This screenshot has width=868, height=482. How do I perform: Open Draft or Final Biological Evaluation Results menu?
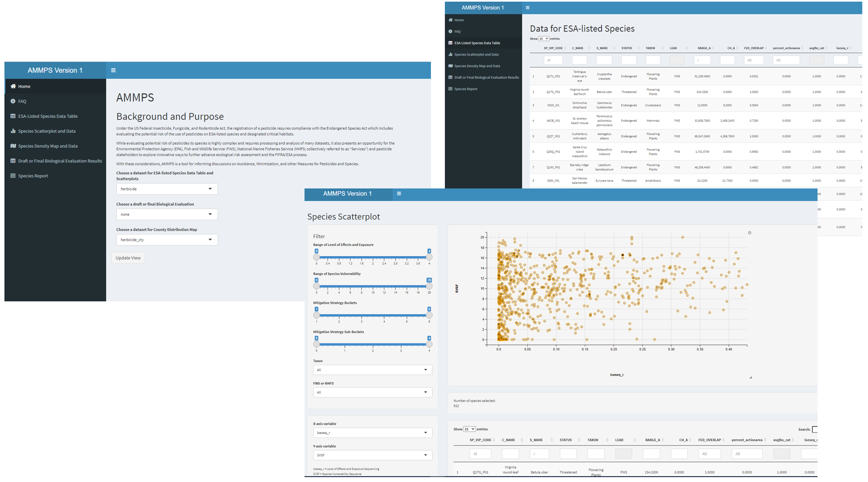pyautogui.click(x=60, y=161)
